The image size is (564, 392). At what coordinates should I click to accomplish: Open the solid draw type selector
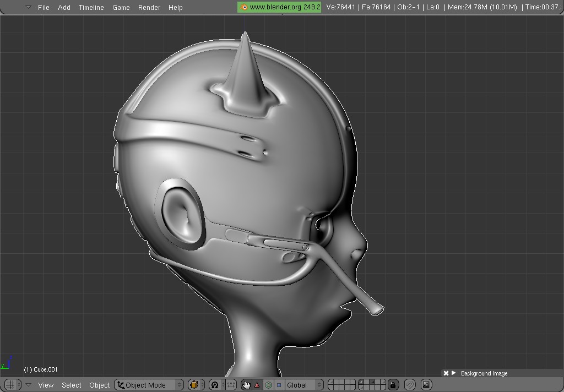point(196,385)
